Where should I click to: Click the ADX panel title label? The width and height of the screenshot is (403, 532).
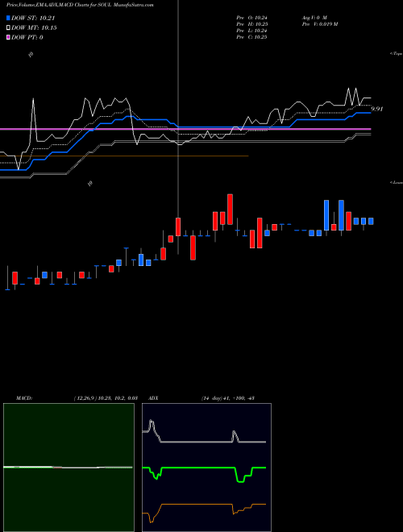(153, 398)
